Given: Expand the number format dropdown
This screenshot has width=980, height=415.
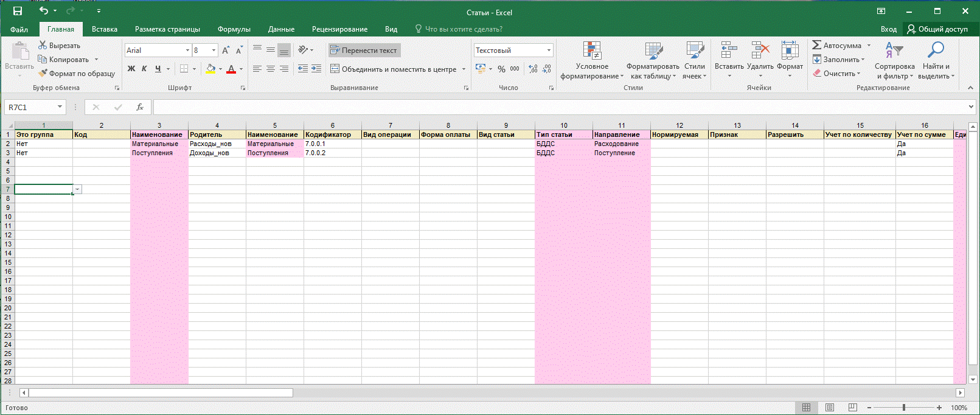Looking at the screenshot, I should pos(549,51).
